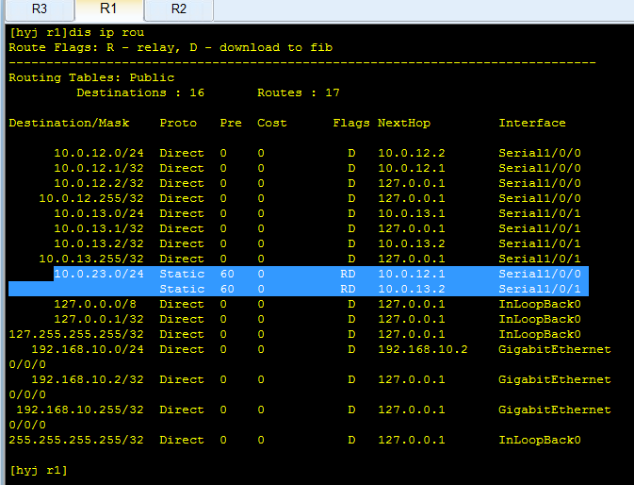The width and height of the screenshot is (635, 485).
Task: Click the 'dis ip rou' command line
Action: tap(77, 32)
